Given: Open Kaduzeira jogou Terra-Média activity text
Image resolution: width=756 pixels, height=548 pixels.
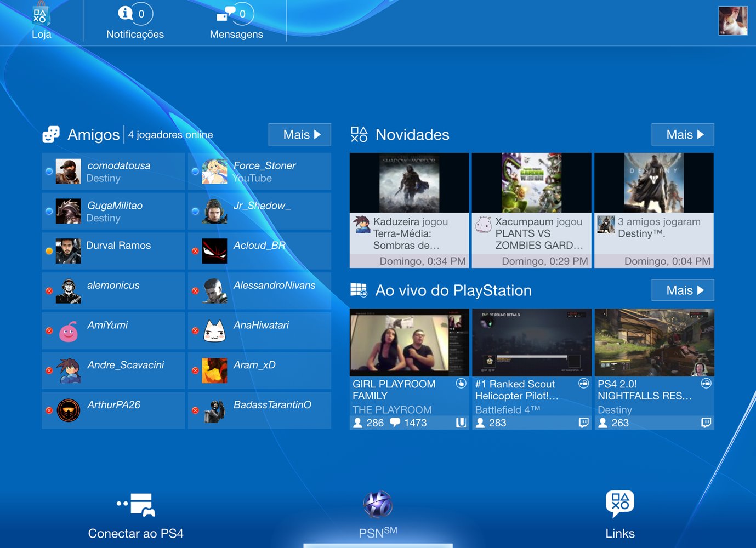Looking at the screenshot, I should coord(411,233).
